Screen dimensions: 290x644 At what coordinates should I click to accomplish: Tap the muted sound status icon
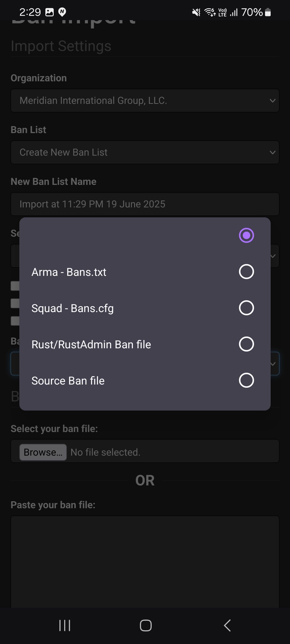tap(196, 12)
